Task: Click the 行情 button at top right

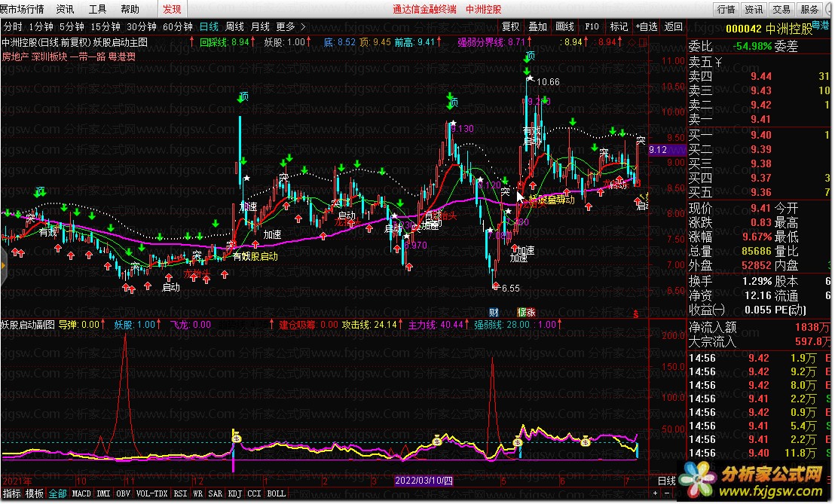Action: tap(726, 9)
